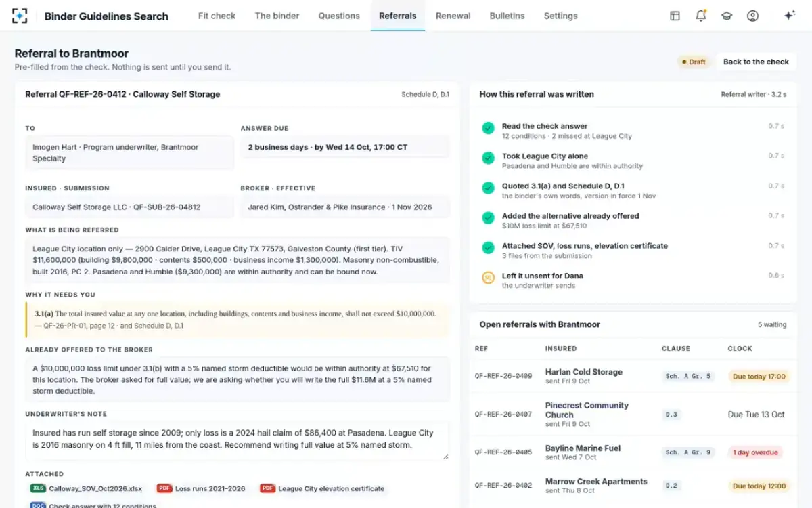Open The binder tab
The image size is (812, 508).
277,16
